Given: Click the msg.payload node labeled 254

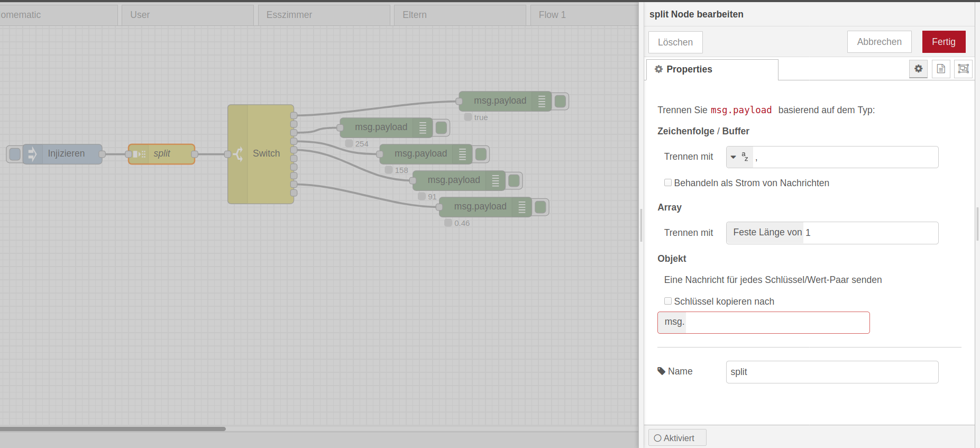Looking at the screenshot, I should point(386,127).
